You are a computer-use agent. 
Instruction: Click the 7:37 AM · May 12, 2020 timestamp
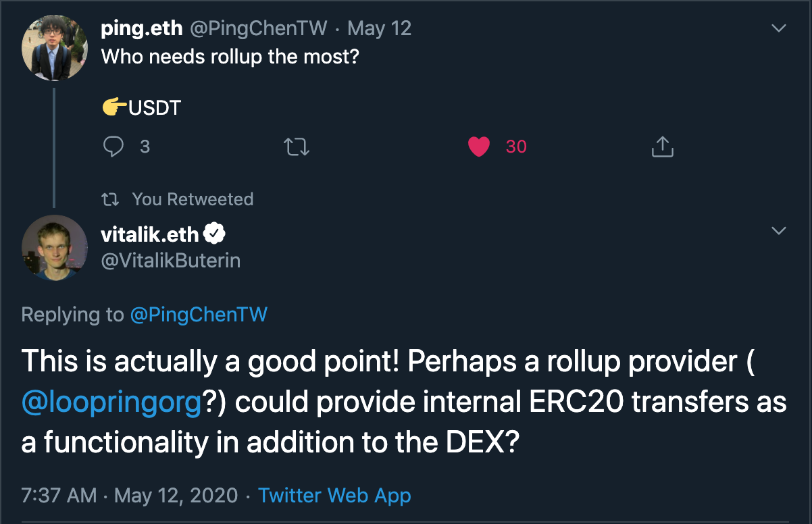click(130, 495)
